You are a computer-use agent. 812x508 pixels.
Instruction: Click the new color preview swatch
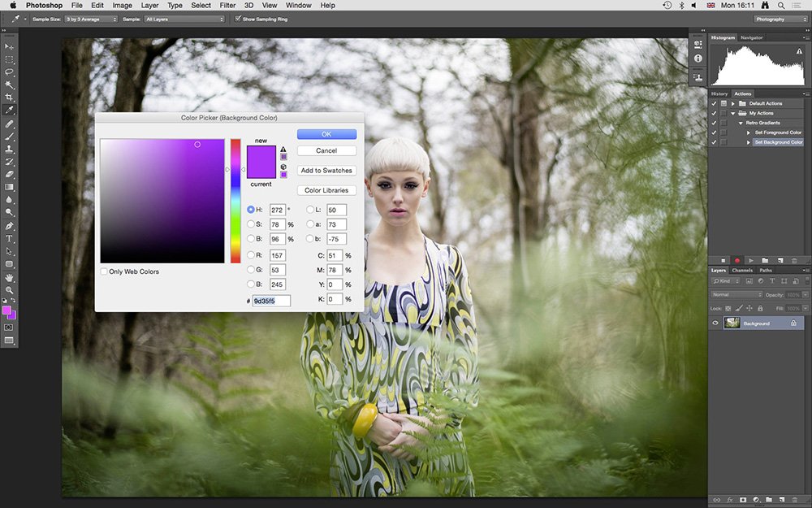click(261, 154)
